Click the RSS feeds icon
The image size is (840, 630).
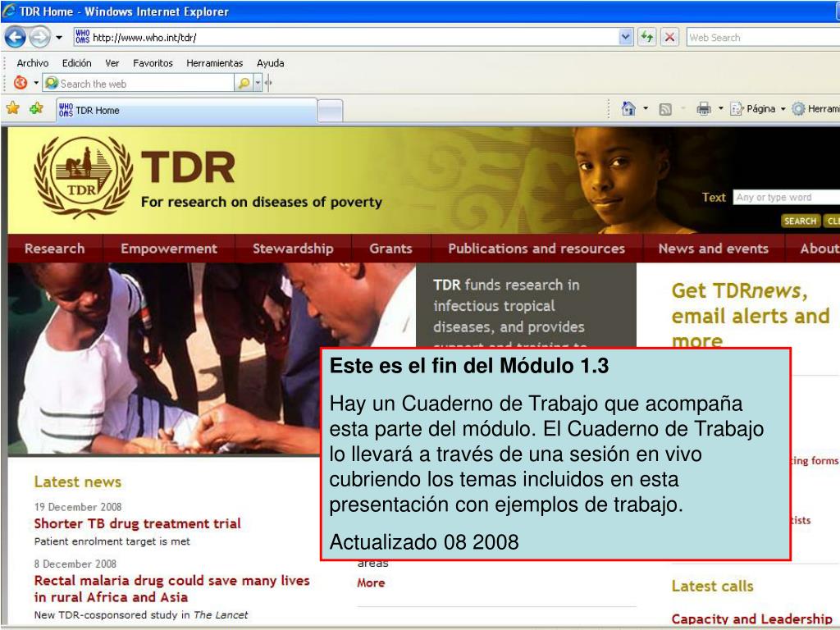[665, 109]
